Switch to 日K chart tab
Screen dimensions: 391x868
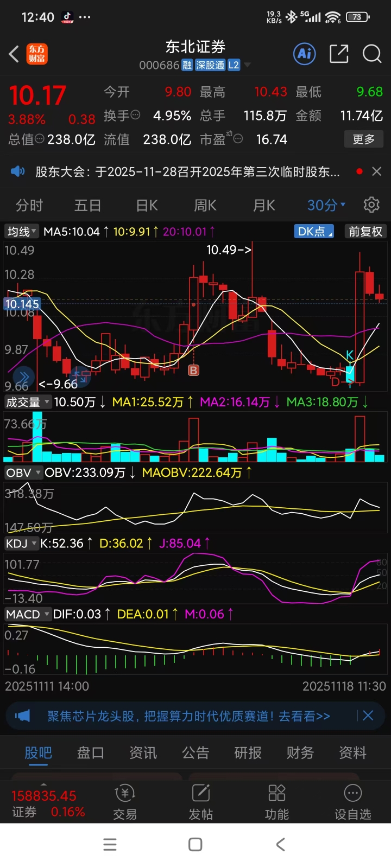coord(147,206)
